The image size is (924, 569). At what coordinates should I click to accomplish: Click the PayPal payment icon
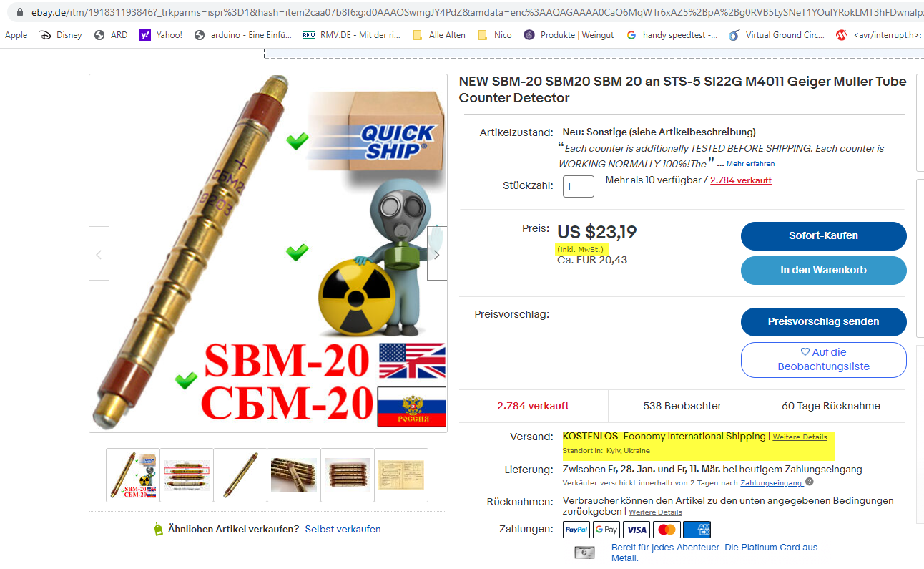point(576,530)
